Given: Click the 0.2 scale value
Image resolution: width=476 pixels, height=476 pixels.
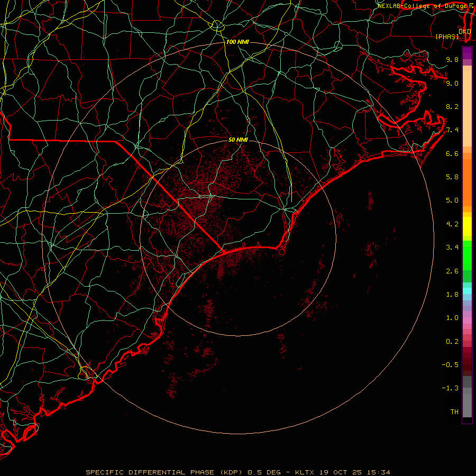Looking at the screenshot, I should pos(452,342).
